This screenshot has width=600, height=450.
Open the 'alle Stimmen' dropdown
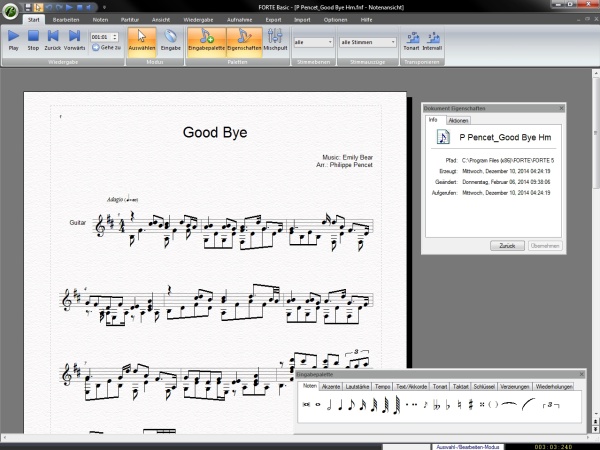click(368, 42)
